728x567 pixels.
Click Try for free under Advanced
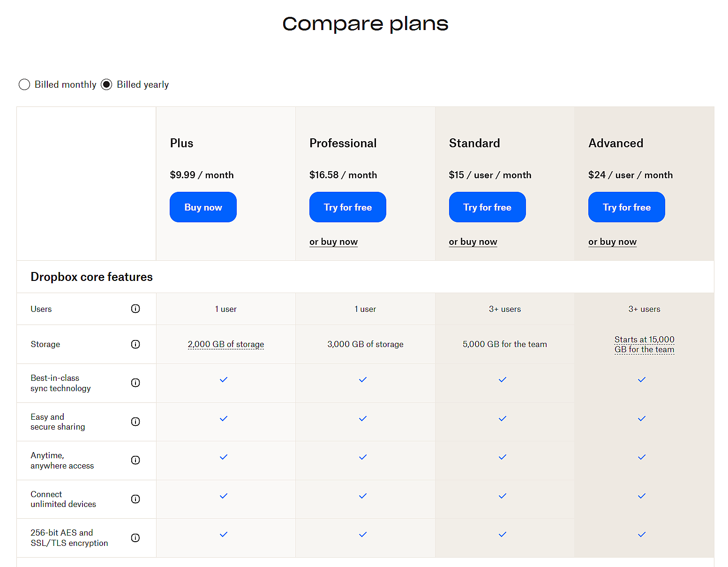[x=626, y=207]
